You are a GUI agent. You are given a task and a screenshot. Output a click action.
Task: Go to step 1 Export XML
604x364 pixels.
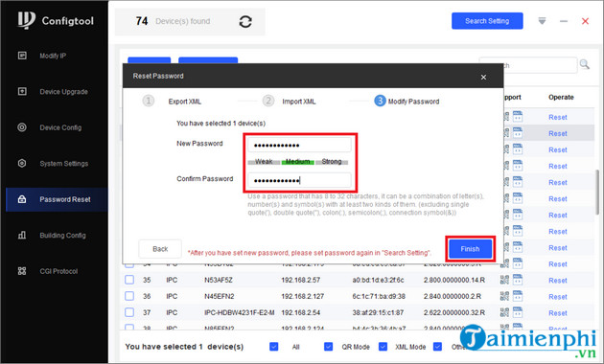click(172, 102)
